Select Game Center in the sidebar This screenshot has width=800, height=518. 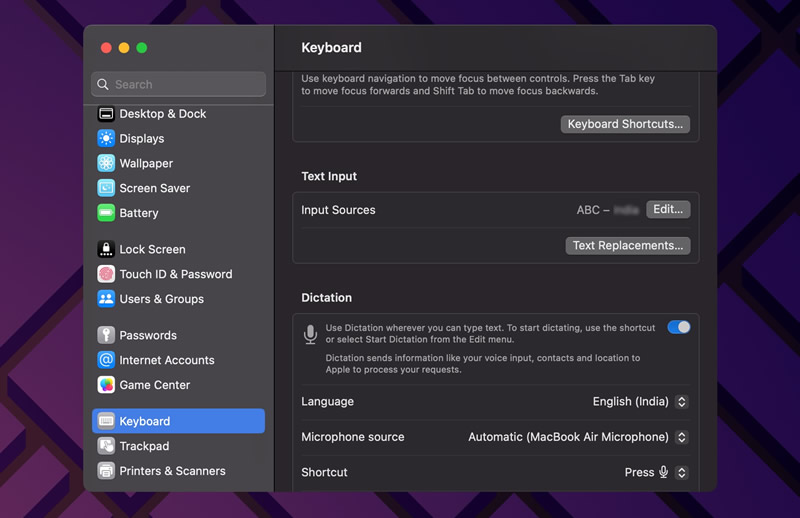(179, 385)
